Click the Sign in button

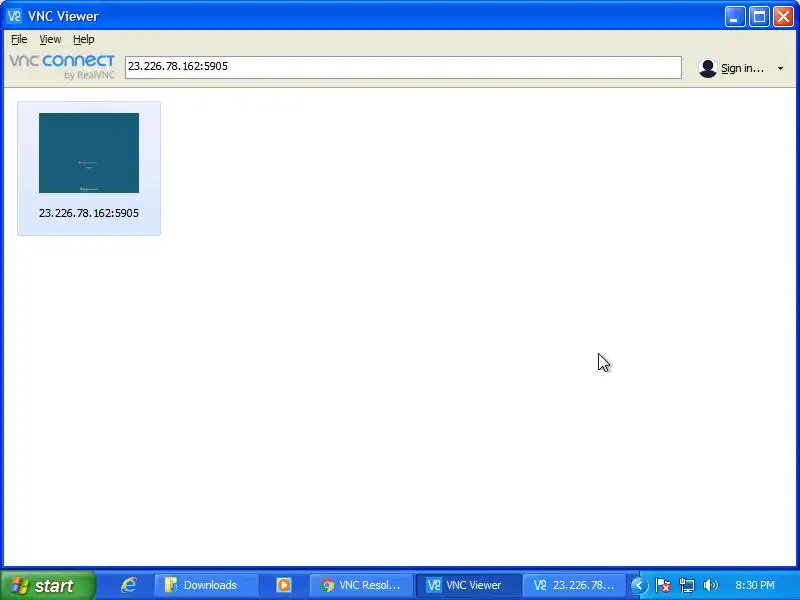coord(742,68)
